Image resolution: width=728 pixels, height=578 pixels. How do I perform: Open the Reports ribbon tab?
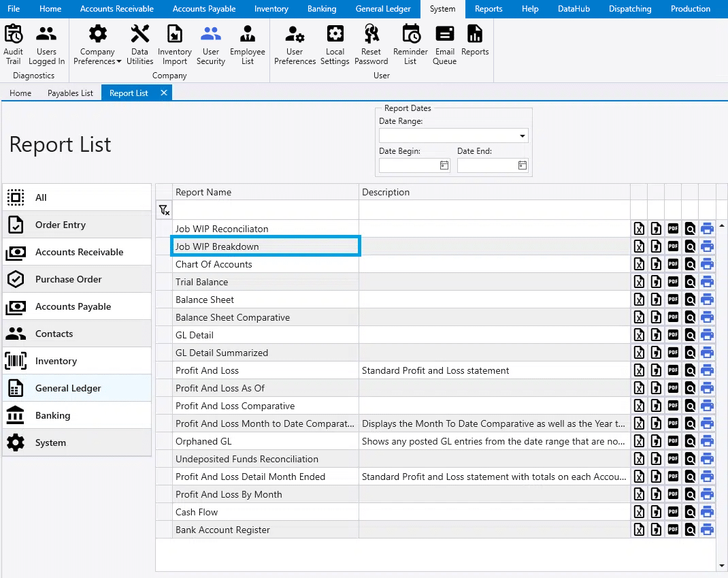489,9
